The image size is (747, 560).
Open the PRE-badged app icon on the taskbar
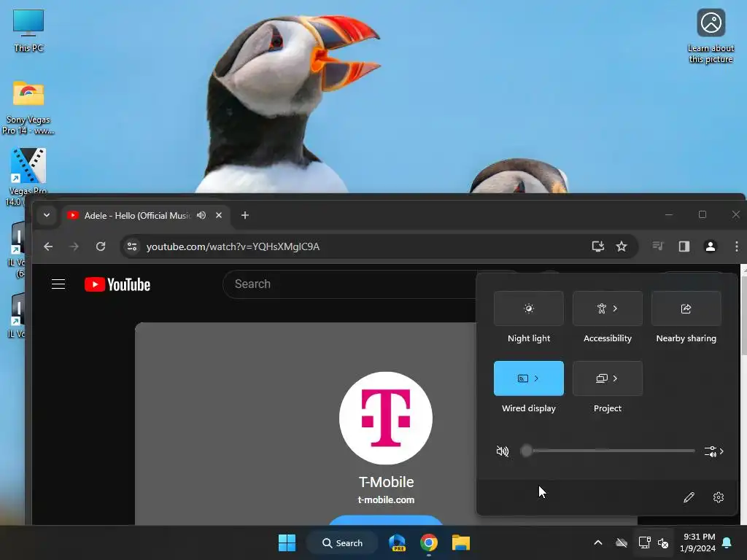(x=397, y=542)
